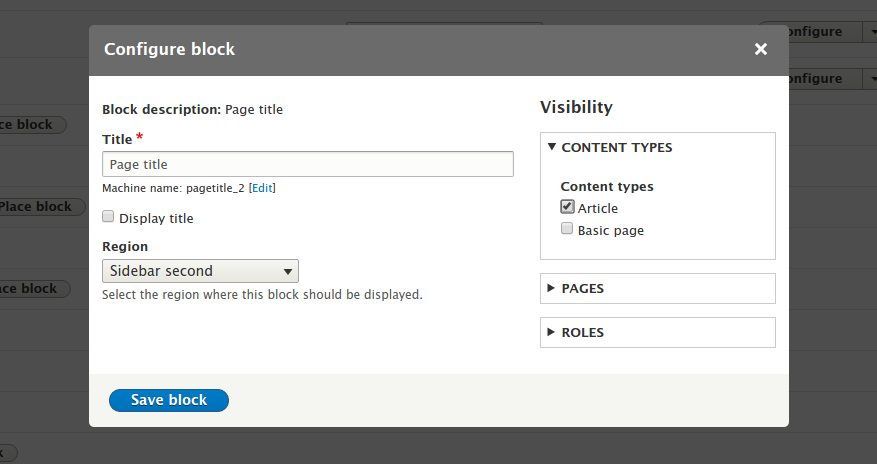The image size is (877, 464).
Task: Edit the machine name via Edit link
Action: (262, 188)
